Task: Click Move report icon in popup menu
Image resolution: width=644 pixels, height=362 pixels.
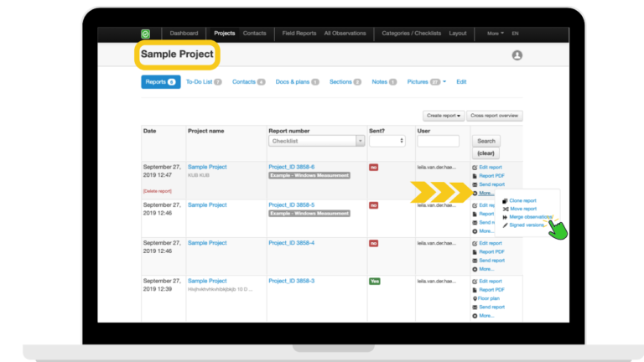Action: pos(505,209)
